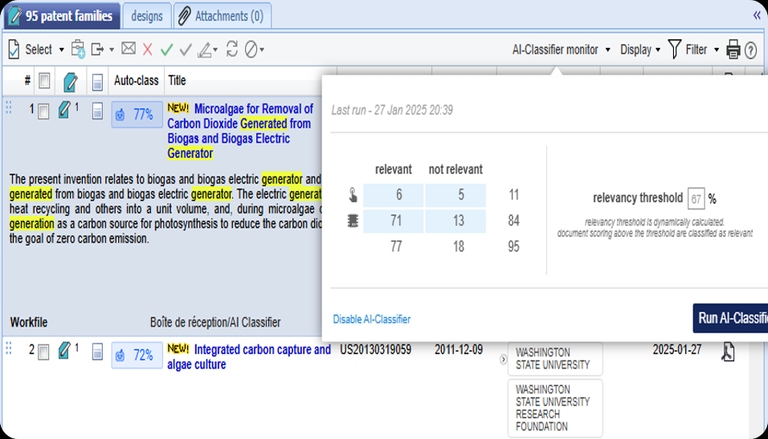Click the print icon in toolbar

[733, 49]
